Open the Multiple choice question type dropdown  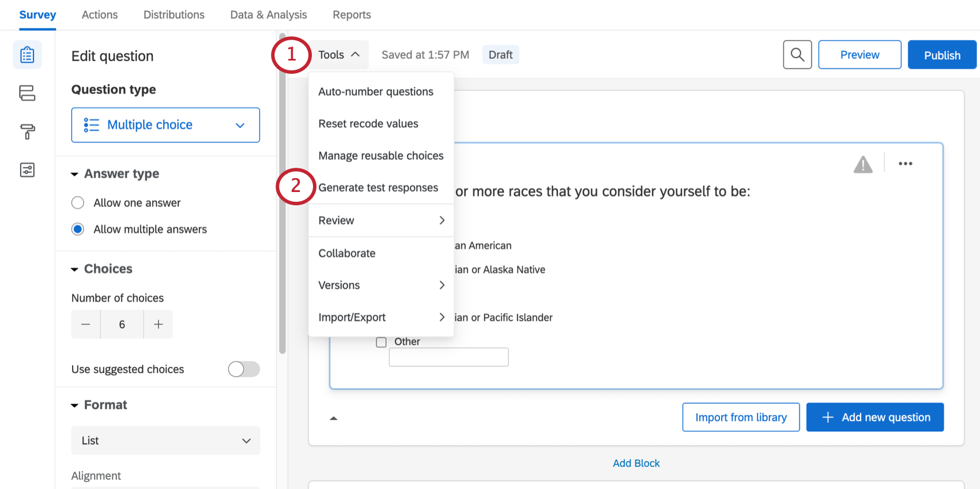(x=165, y=125)
